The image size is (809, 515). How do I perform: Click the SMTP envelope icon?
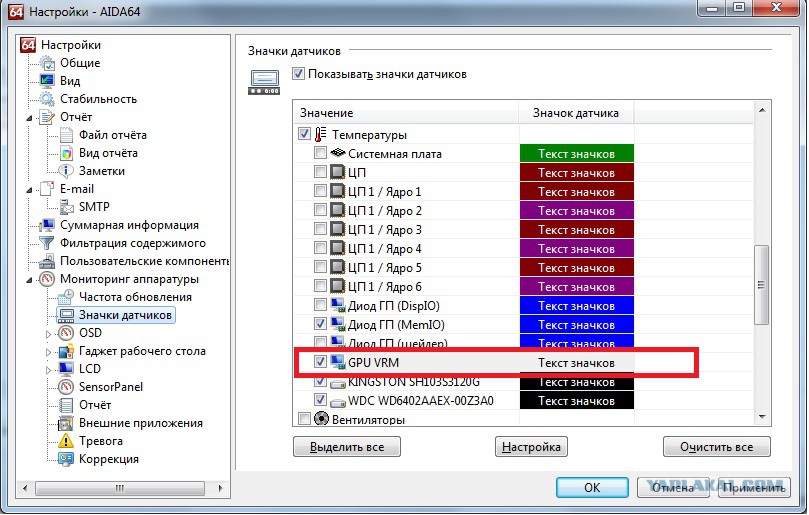point(67,207)
